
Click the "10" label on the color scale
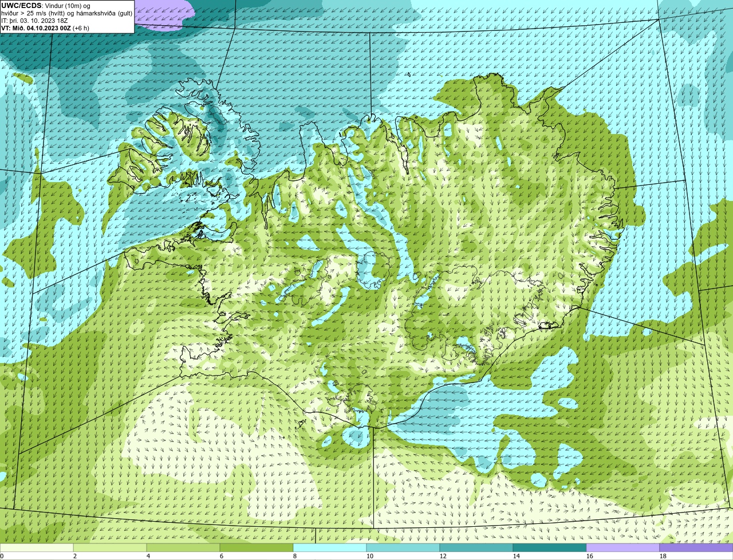(x=370, y=556)
